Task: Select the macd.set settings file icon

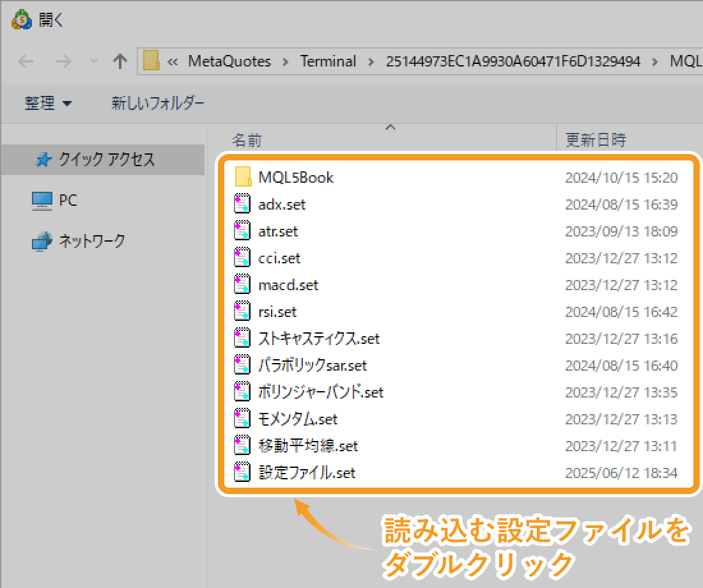Action: point(243,284)
